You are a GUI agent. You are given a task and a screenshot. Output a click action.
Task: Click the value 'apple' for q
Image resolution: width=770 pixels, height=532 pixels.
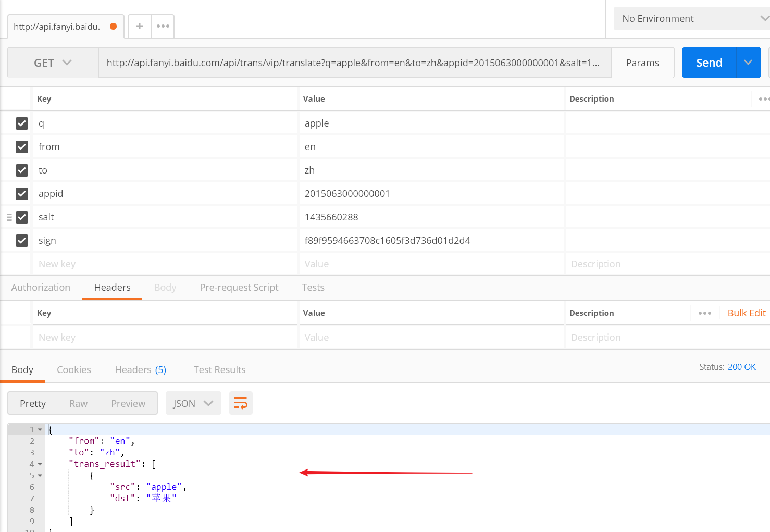[317, 123]
